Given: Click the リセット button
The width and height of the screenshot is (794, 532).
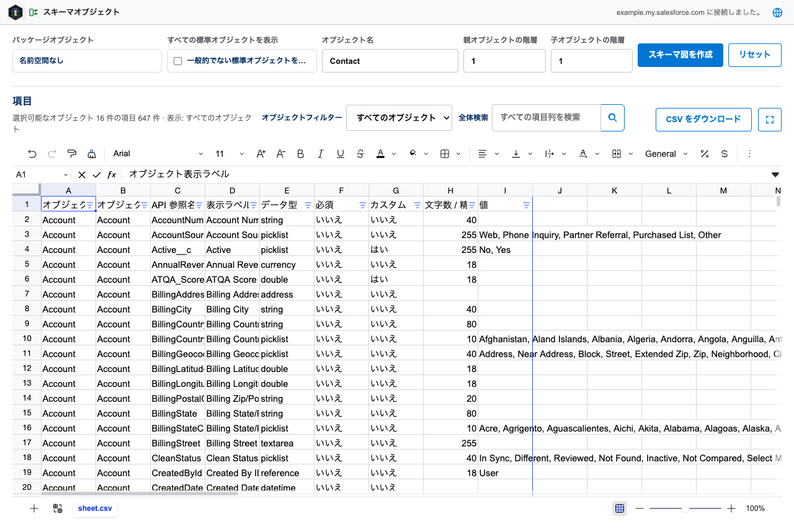Looking at the screenshot, I should [x=754, y=55].
